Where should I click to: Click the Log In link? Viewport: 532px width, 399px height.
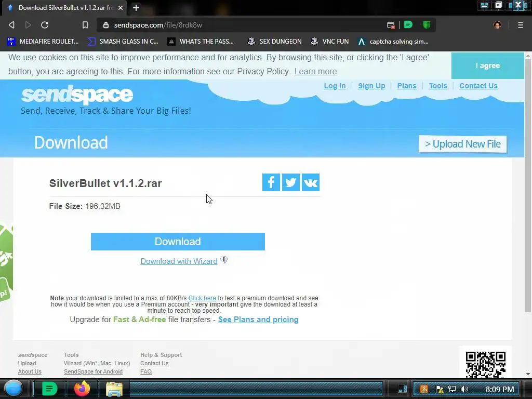(x=335, y=86)
